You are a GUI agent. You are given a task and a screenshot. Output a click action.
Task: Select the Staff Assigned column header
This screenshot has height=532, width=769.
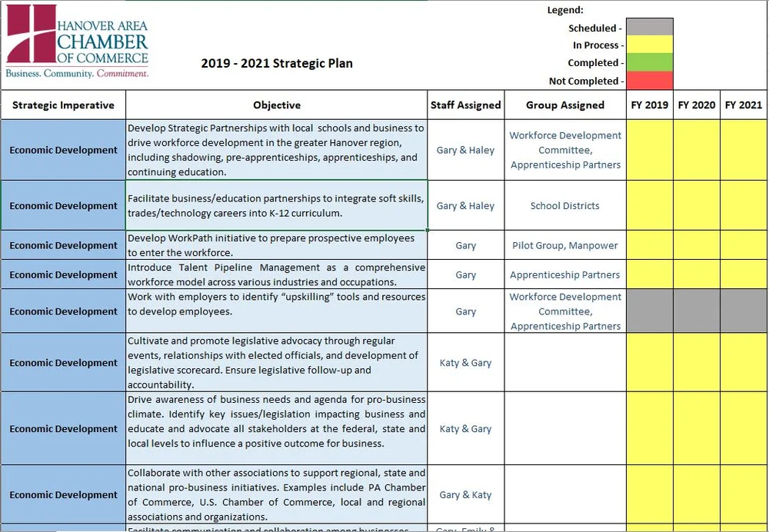click(x=465, y=105)
